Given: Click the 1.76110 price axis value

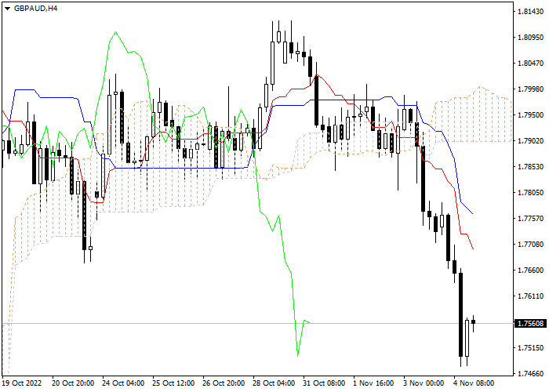Looking at the screenshot, I should coord(531,296).
